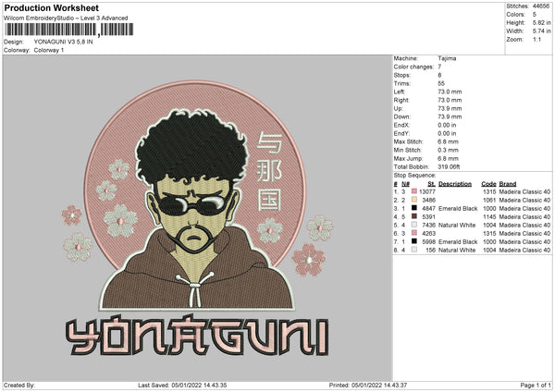The image size is (555, 392).
Task: Click the 'Code' column header
Action: tap(488, 184)
